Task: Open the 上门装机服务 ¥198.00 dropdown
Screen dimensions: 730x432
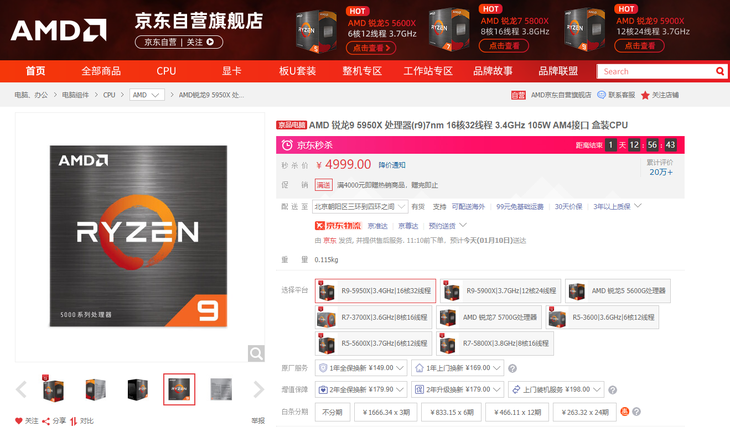Action: 556,390
